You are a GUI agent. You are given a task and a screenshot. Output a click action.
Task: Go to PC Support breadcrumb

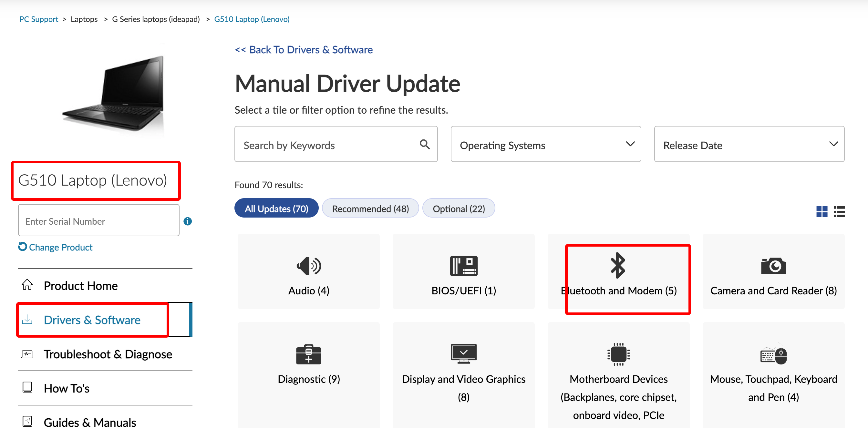coord(39,19)
